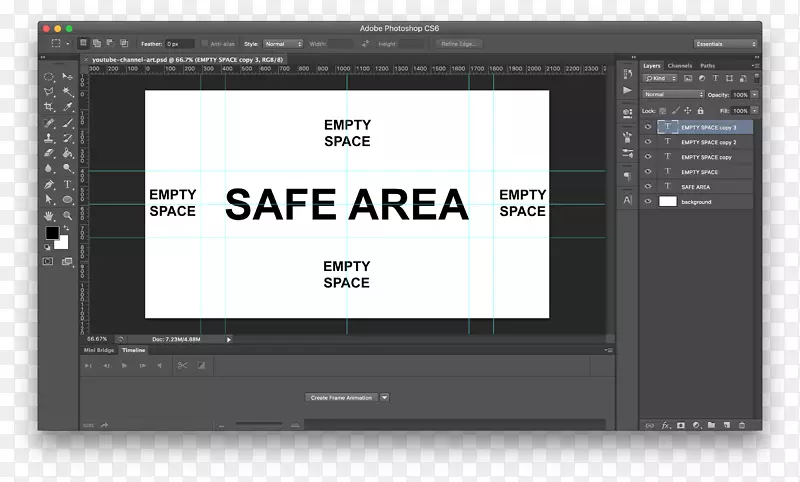This screenshot has height=482, width=800.
Task: Click the Refine Edge button
Action: [460, 44]
